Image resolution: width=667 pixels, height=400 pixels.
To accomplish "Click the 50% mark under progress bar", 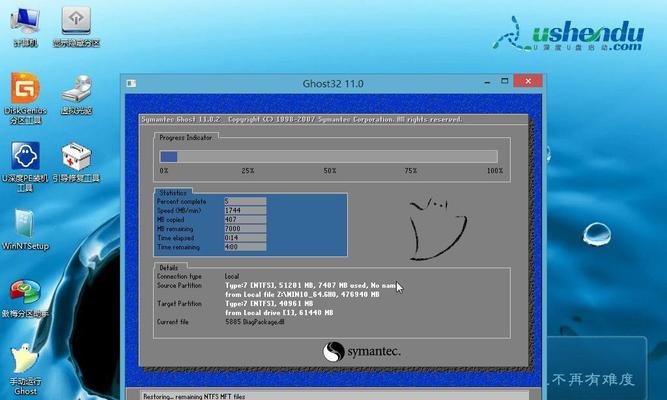I will (x=330, y=171).
